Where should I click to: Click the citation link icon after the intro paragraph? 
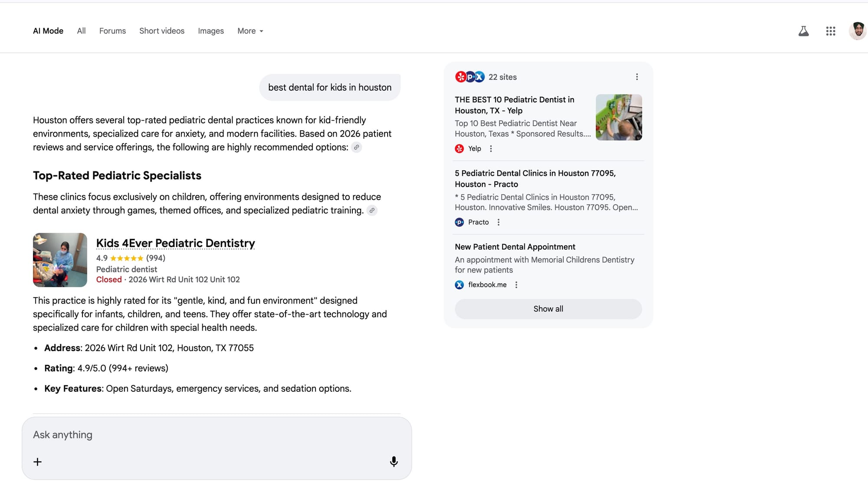click(x=357, y=148)
